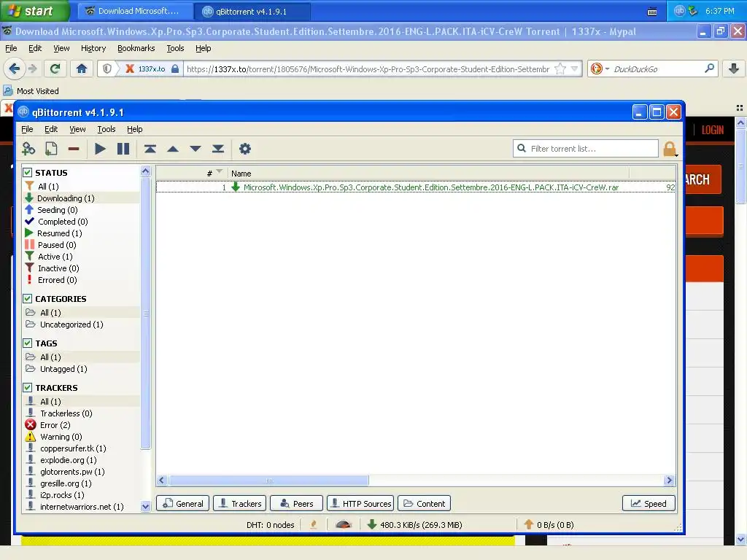Move torrent to top of queue
The width and height of the screenshot is (747, 560).
point(150,149)
